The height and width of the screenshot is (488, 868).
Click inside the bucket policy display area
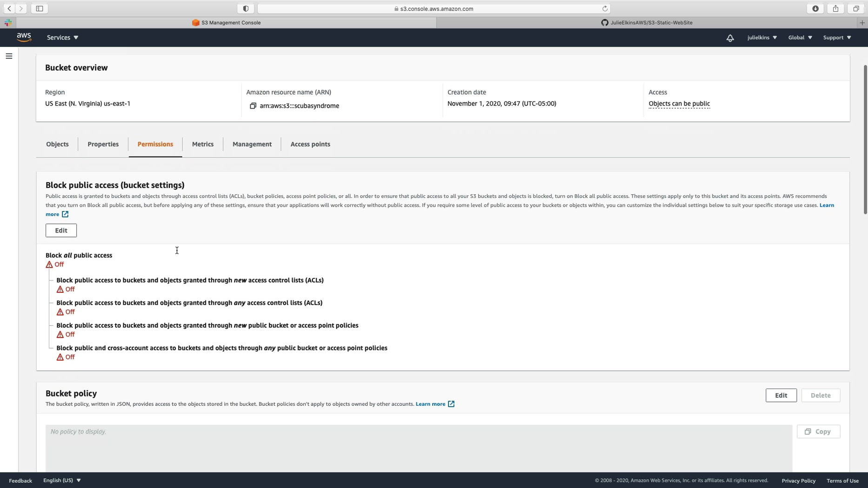(x=419, y=448)
